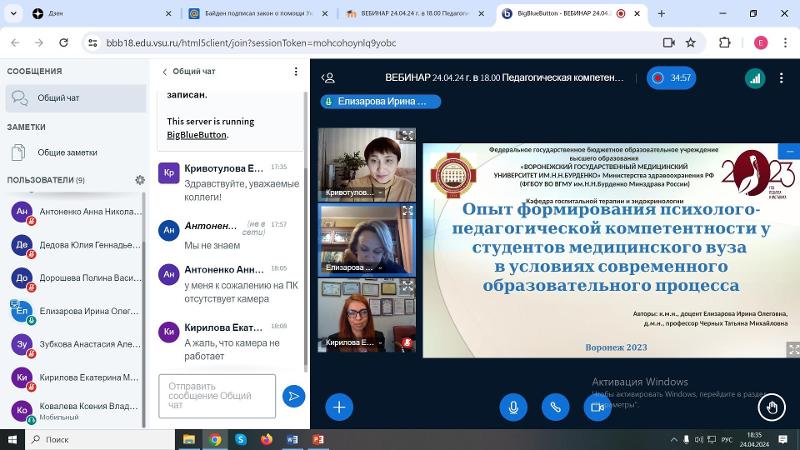The image size is (800, 450).
Task: Toggle the recording indicator showing 34:57
Action: (671, 78)
